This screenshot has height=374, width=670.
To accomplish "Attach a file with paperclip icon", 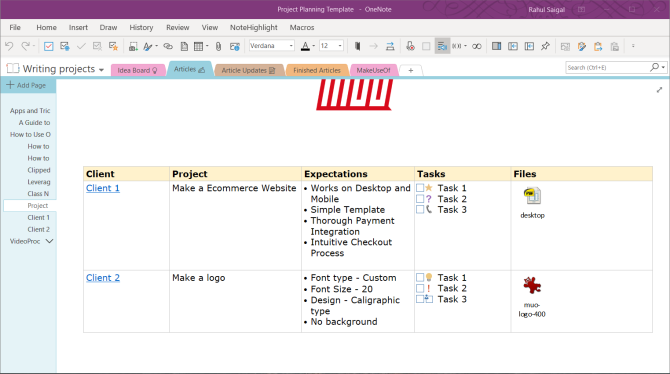I will pos(218,46).
